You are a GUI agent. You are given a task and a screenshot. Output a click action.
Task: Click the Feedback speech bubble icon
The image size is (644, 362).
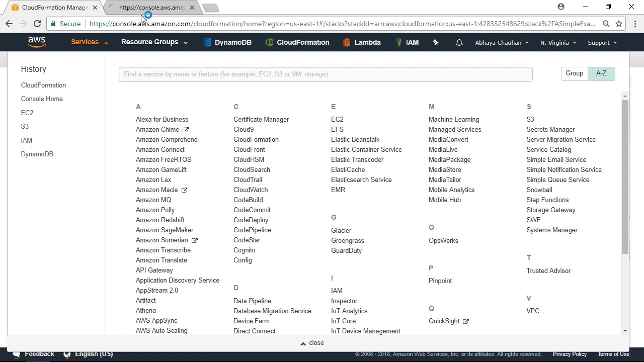(16, 354)
